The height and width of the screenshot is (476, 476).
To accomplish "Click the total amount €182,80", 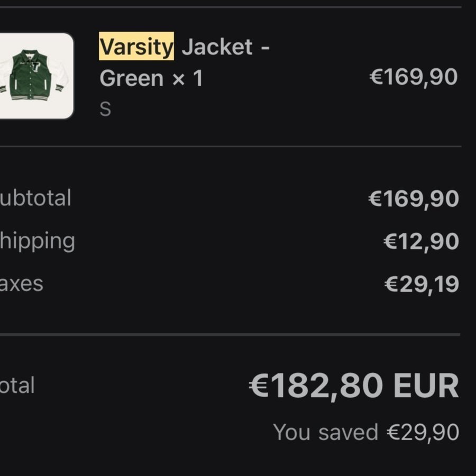I will pos(317,386).
